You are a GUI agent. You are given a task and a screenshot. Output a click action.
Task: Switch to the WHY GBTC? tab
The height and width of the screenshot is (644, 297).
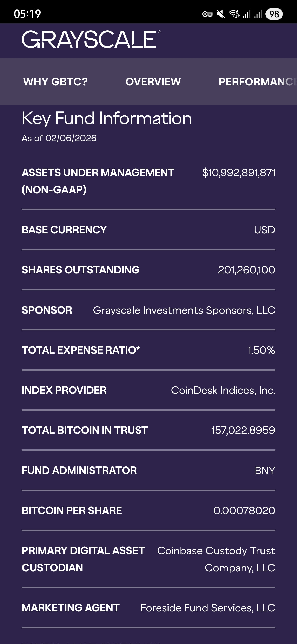pos(55,82)
